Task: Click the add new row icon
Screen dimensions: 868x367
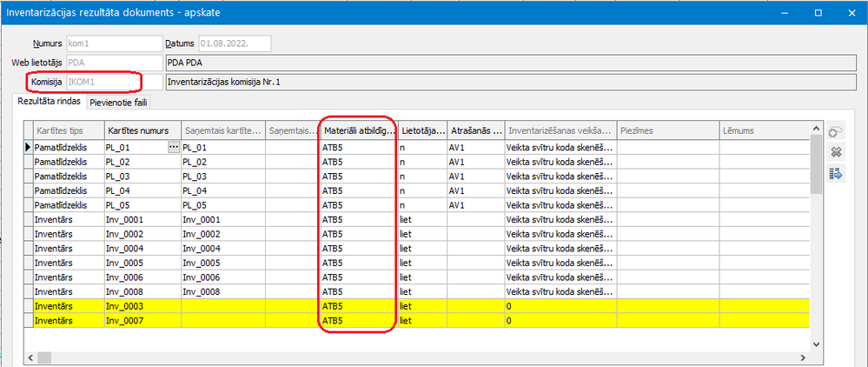Action: pyautogui.click(x=835, y=131)
